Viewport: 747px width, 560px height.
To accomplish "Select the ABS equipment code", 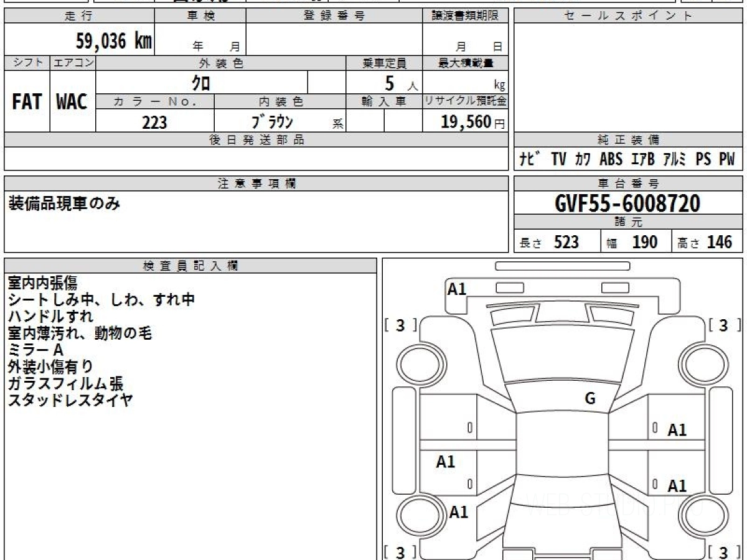I will 611,160.
